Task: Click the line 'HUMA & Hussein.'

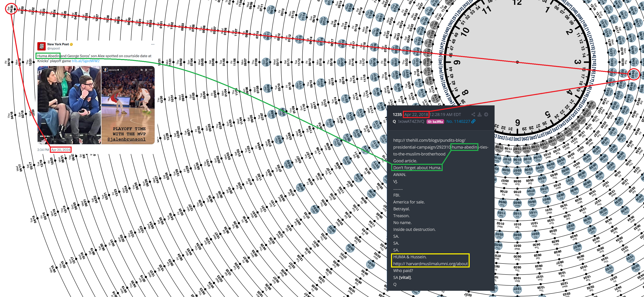Action: [x=410, y=257]
